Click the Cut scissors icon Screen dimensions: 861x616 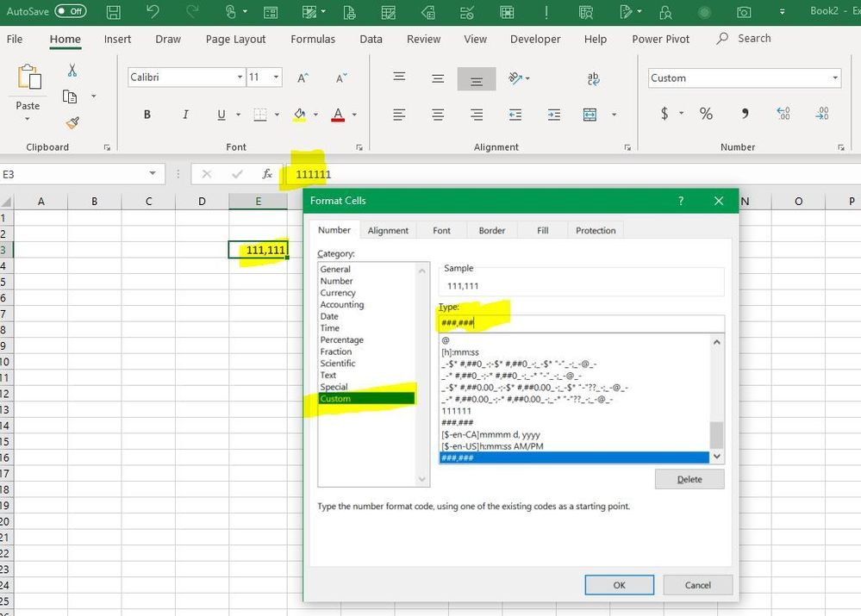(x=72, y=71)
